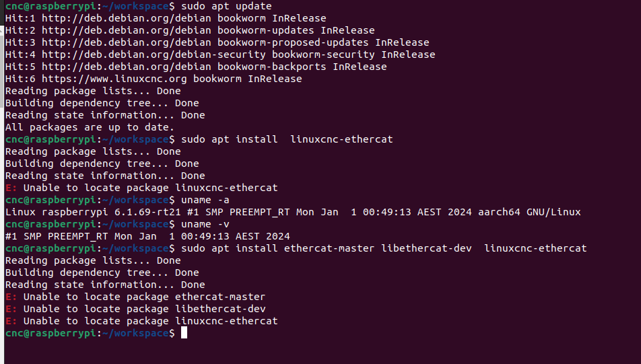Click the 'Unable to locate package ethercat-master' error
The width and height of the screenshot is (641, 364).
[x=144, y=297]
